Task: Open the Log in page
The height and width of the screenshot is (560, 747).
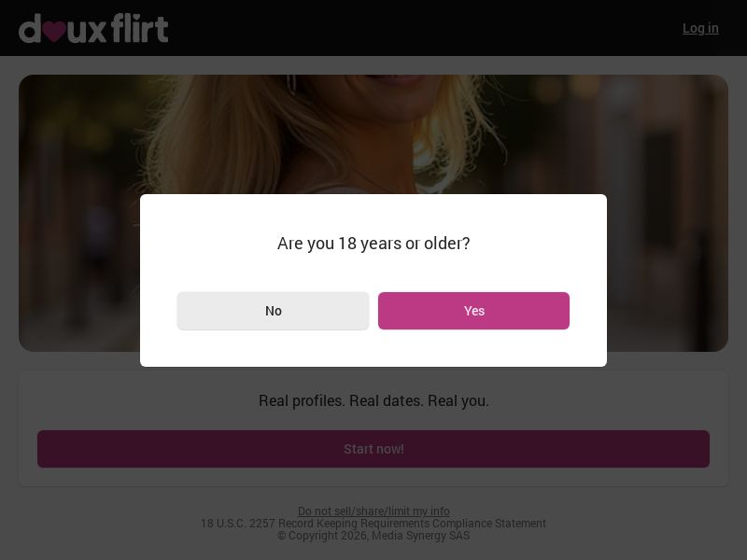Action: [x=700, y=28]
